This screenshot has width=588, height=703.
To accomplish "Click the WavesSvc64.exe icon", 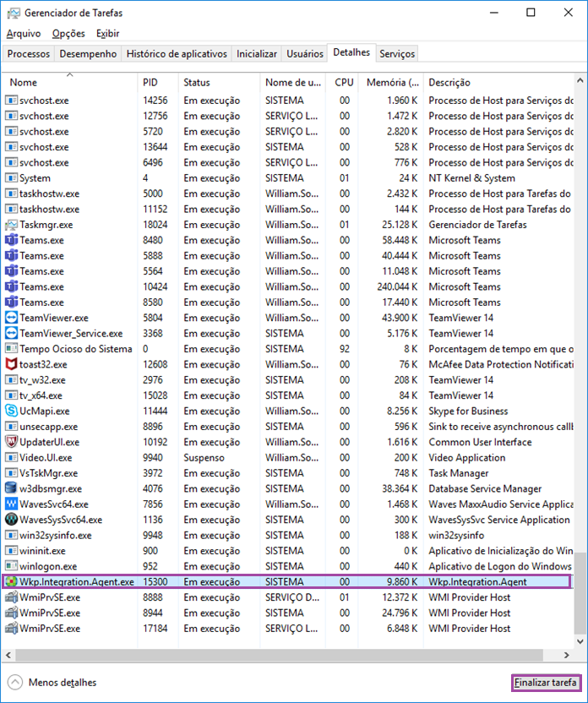I will coord(11,504).
